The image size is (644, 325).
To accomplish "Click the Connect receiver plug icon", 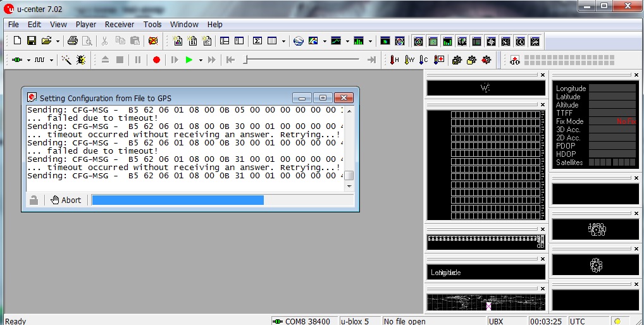I will pos(17,60).
